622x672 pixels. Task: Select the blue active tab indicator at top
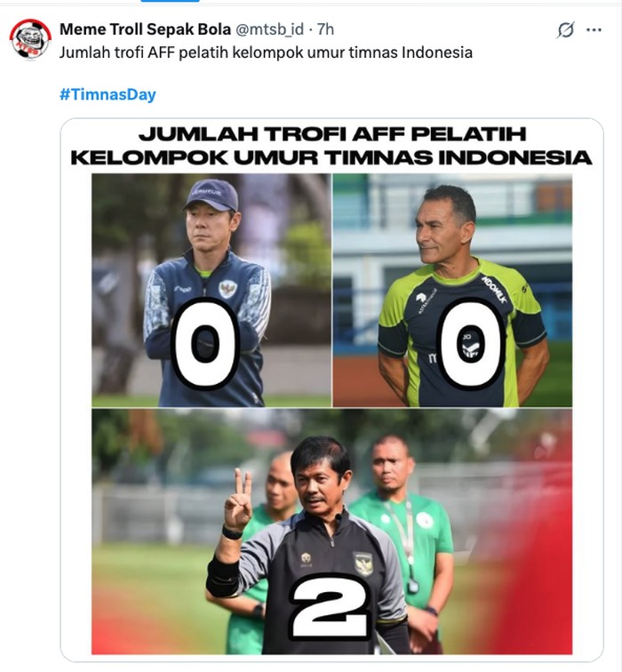170,1
